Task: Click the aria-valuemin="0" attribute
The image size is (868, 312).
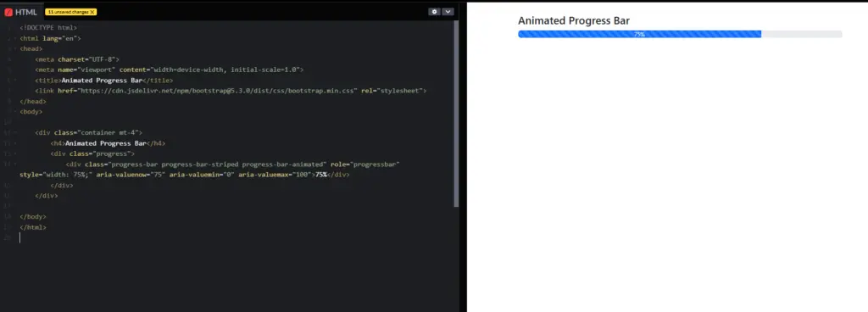Action: pyautogui.click(x=202, y=175)
